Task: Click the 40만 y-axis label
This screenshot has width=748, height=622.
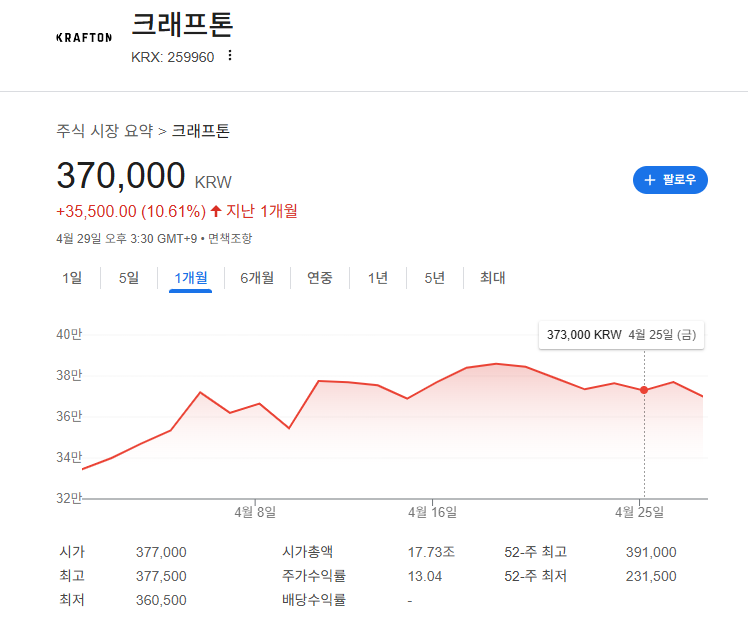Action: [69, 334]
